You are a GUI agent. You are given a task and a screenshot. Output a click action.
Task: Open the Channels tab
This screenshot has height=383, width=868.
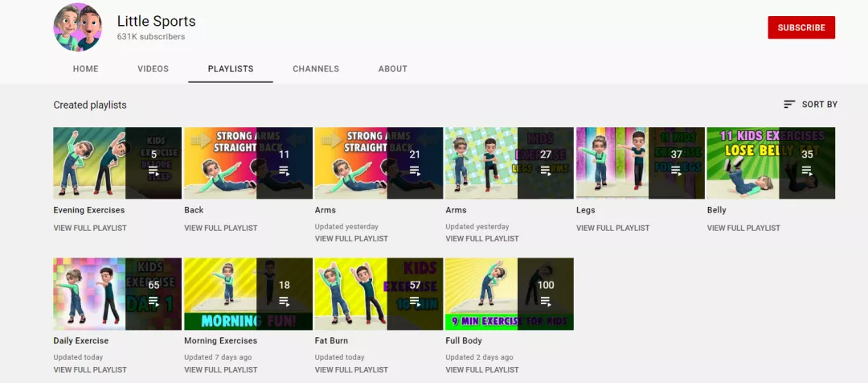[316, 68]
